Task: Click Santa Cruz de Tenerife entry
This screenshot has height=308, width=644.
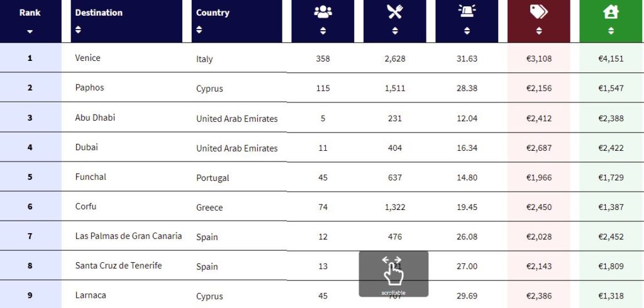Action: click(x=118, y=265)
